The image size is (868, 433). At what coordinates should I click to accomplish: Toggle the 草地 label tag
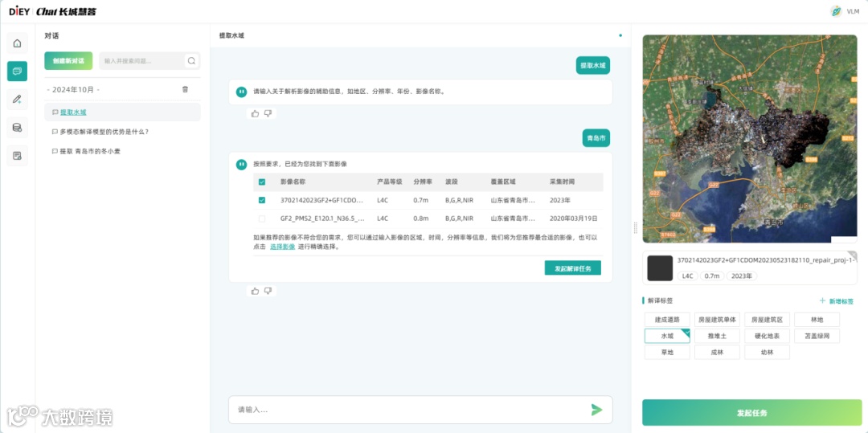667,352
